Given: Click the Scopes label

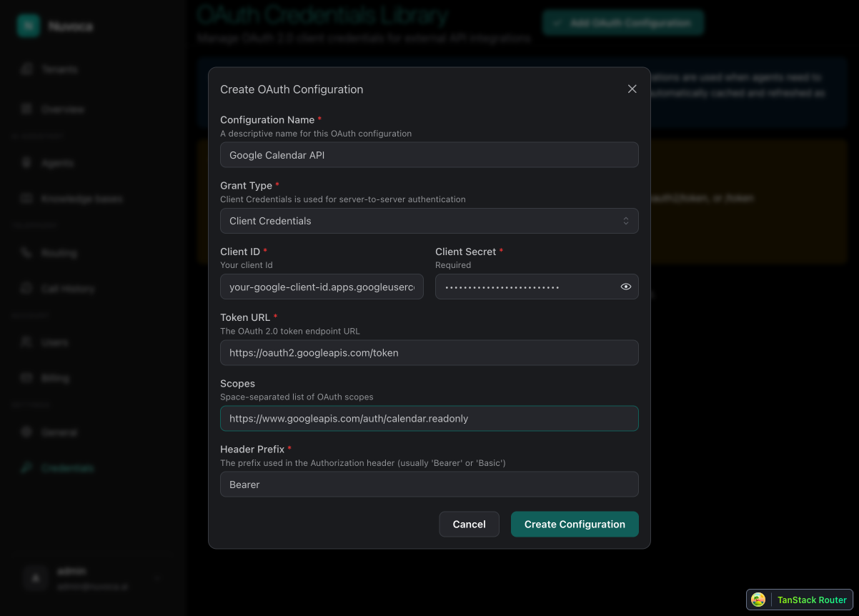Looking at the screenshot, I should click(237, 384).
